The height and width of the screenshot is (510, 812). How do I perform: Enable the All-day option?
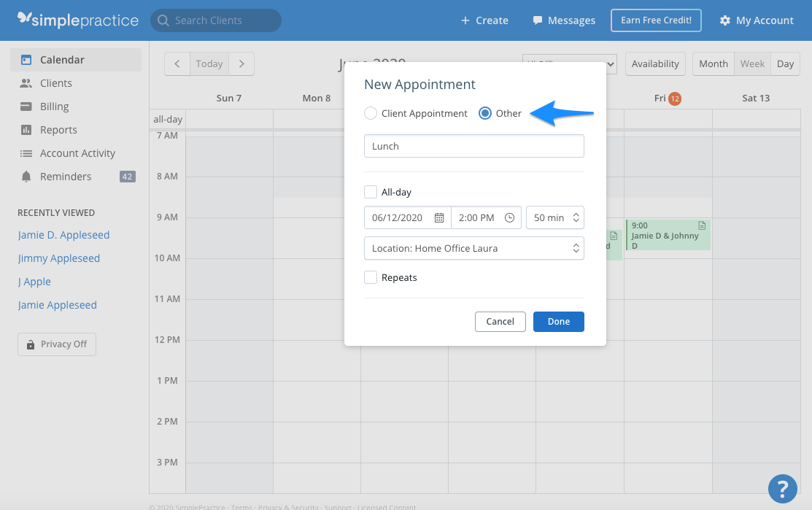(371, 192)
